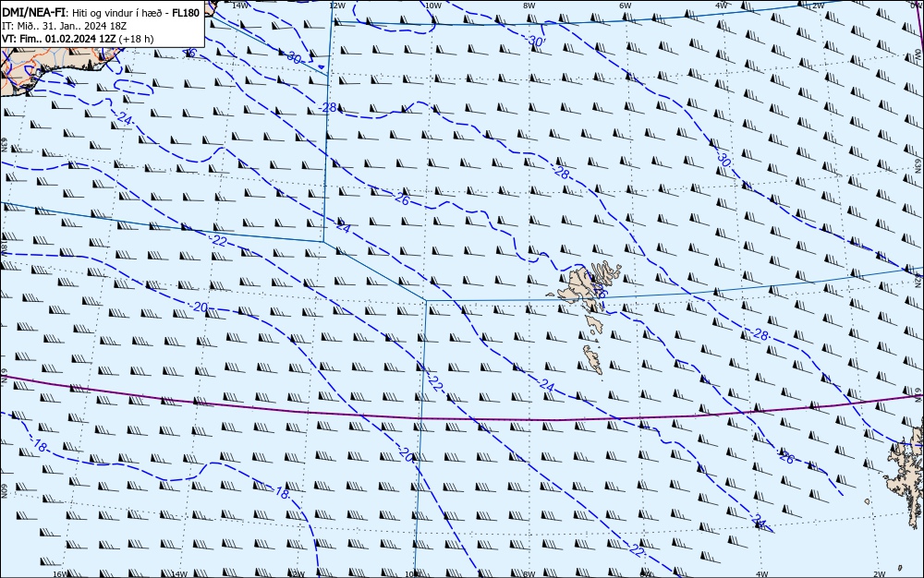Click the '16W' longitude label on bottom edge
Viewport: 924px width, 578px height.
click(x=60, y=574)
